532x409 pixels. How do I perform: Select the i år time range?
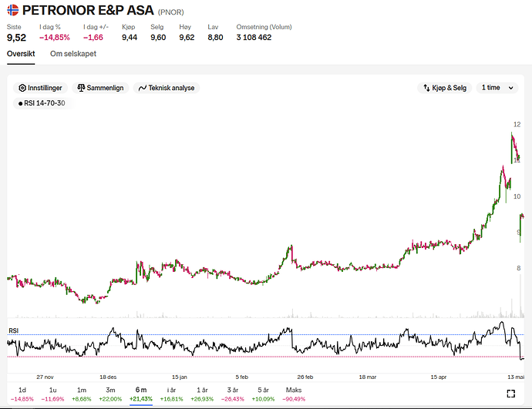point(171,394)
